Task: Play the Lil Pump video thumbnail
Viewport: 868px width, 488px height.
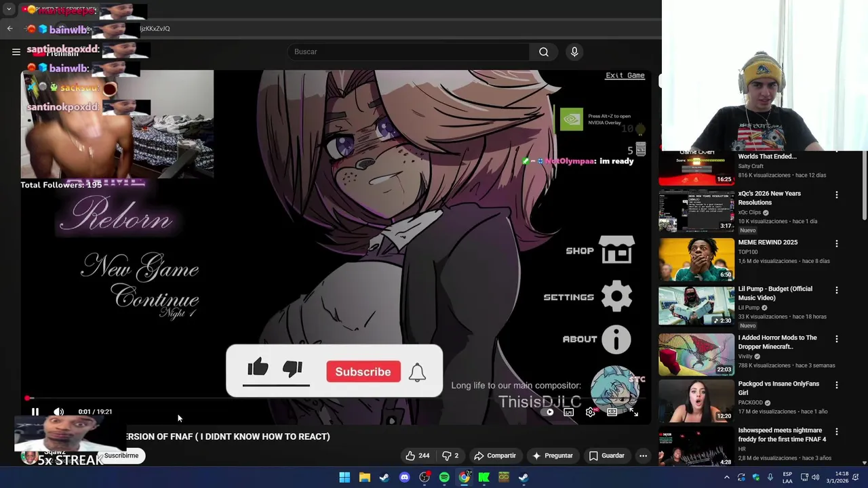Action: tap(696, 306)
